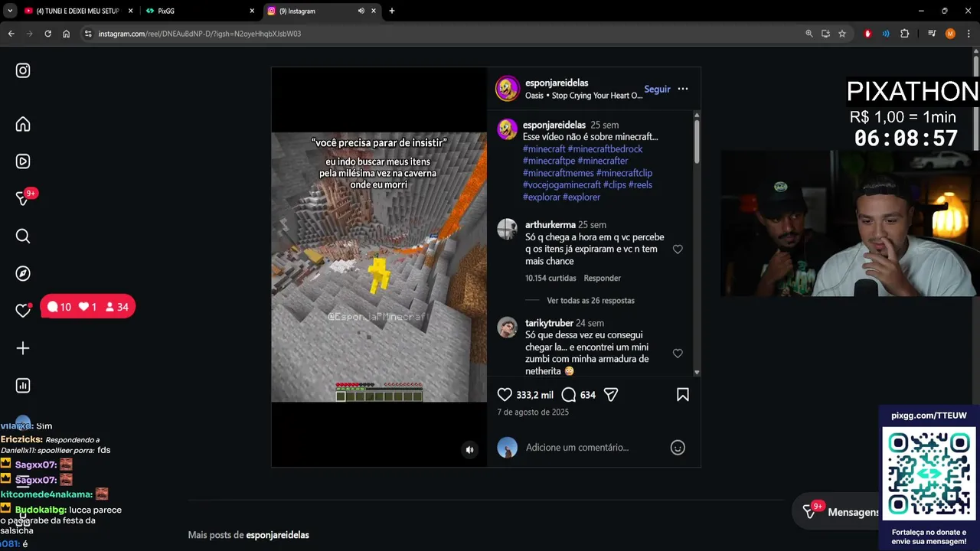Open install app icon in address bar
This screenshot has width=980, height=551.
pyautogui.click(x=825, y=34)
